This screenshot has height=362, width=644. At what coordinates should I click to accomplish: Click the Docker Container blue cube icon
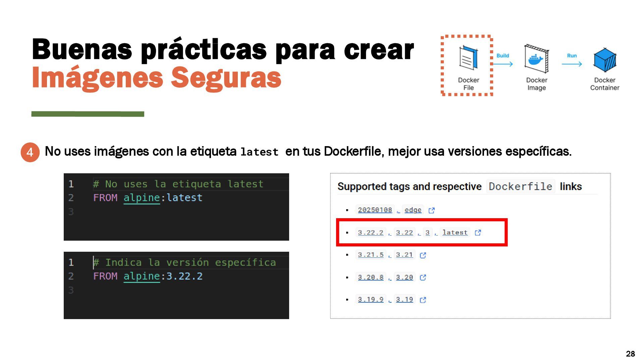[605, 60]
